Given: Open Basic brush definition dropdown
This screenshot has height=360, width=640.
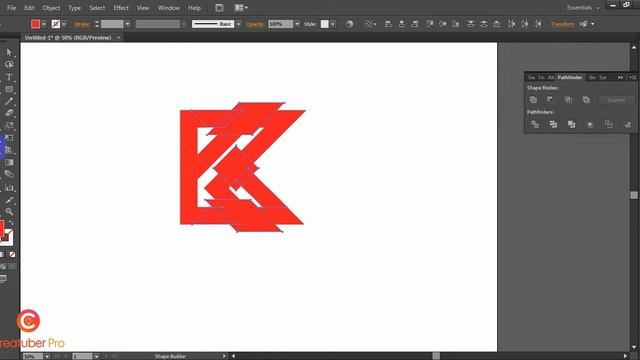Looking at the screenshot, I should click(x=239, y=24).
